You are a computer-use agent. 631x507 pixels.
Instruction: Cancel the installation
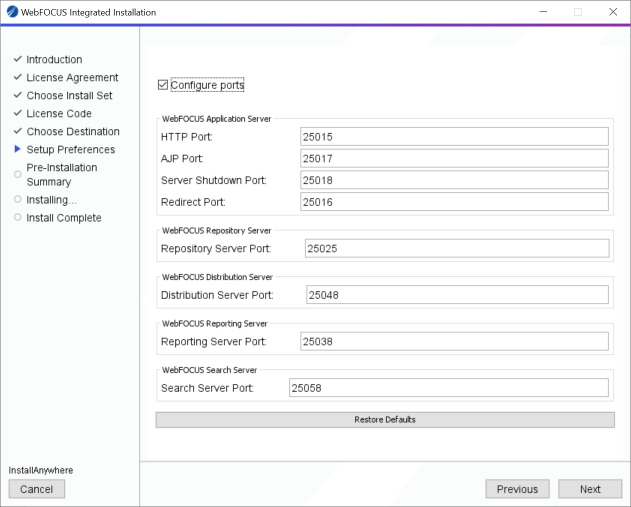click(x=37, y=489)
